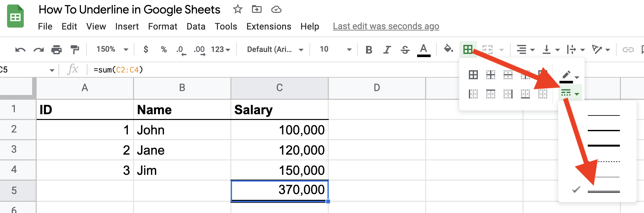Format as percent with % button
This screenshot has height=213, width=644.
(x=164, y=49)
